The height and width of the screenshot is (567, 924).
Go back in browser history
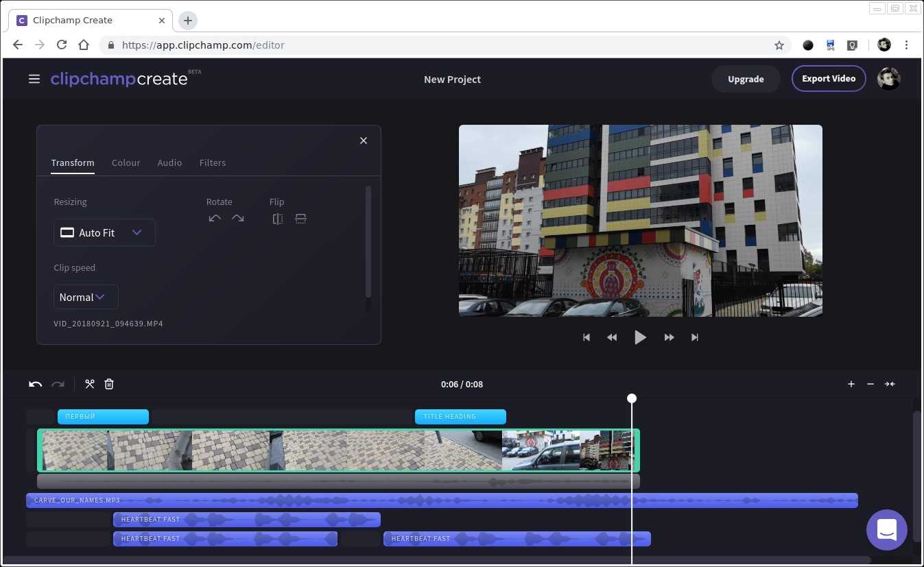coord(18,45)
